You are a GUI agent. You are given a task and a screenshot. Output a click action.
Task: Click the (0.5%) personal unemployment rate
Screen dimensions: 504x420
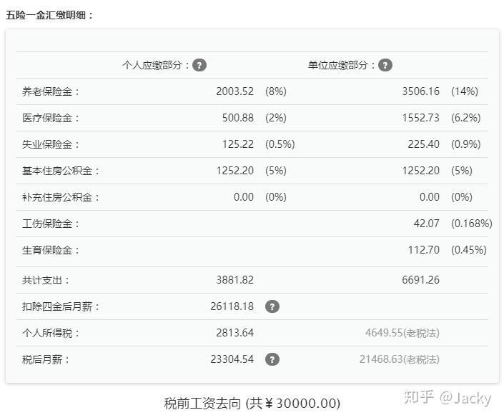pyautogui.click(x=280, y=144)
